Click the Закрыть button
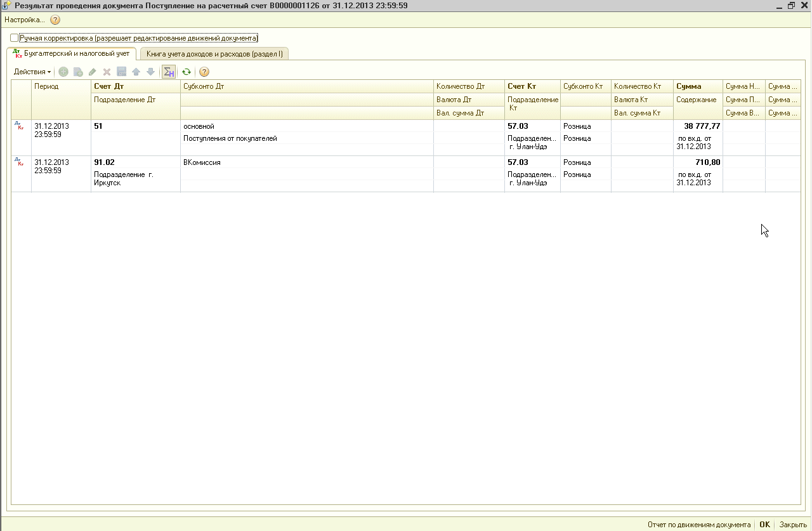812x531 pixels. pyautogui.click(x=793, y=525)
